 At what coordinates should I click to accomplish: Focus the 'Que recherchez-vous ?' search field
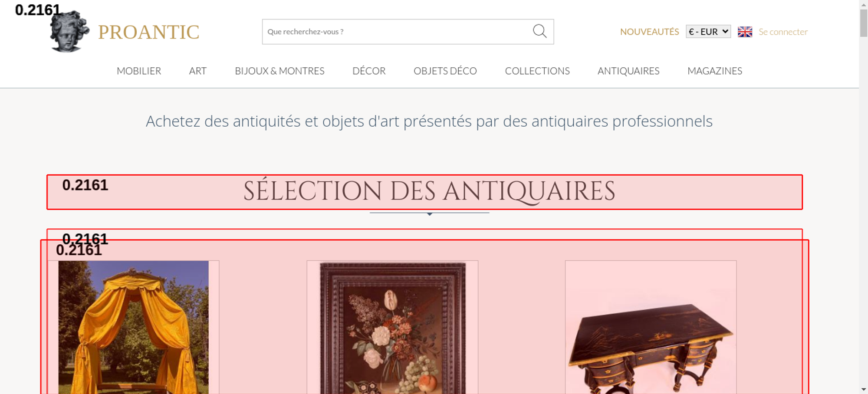tap(397, 32)
